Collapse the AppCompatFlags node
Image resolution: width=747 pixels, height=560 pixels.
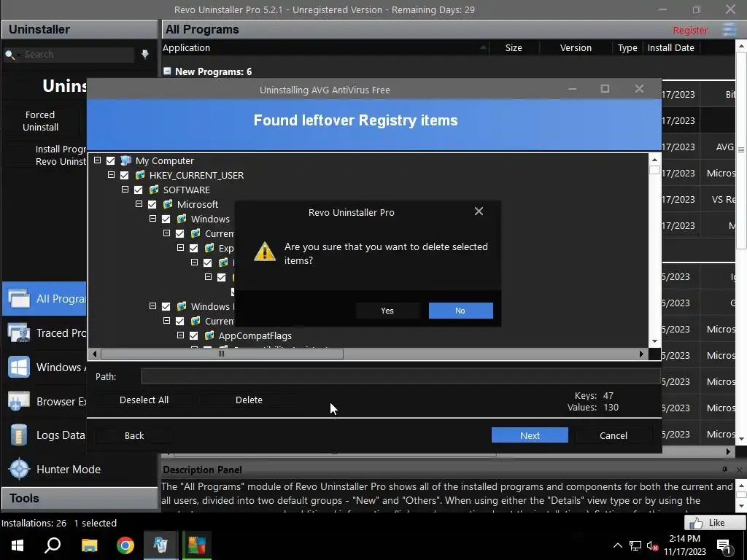tap(180, 335)
